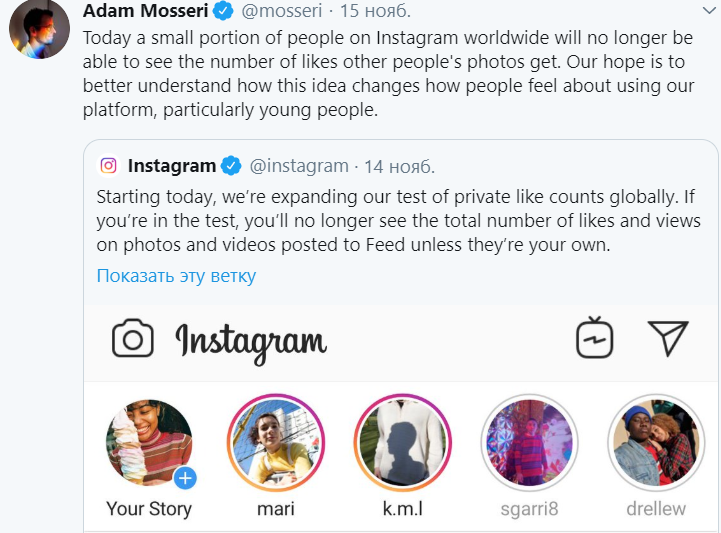Click Instagram's verified checkmark badge
Screen dimensions: 721x533
click(x=231, y=165)
